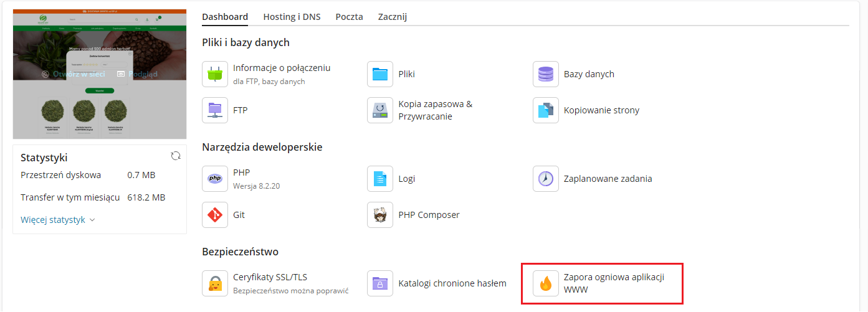Open the Git icon

215,215
